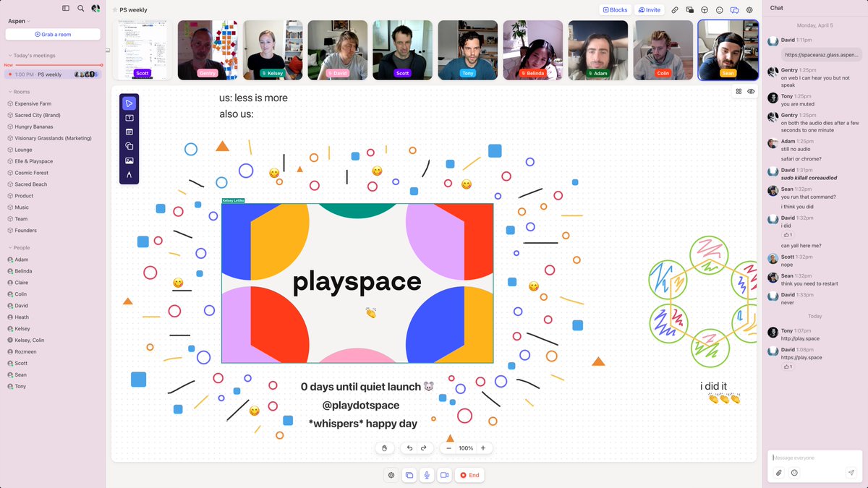The height and width of the screenshot is (488, 868).
Task: Select the shapes tool
Action: [129, 146]
